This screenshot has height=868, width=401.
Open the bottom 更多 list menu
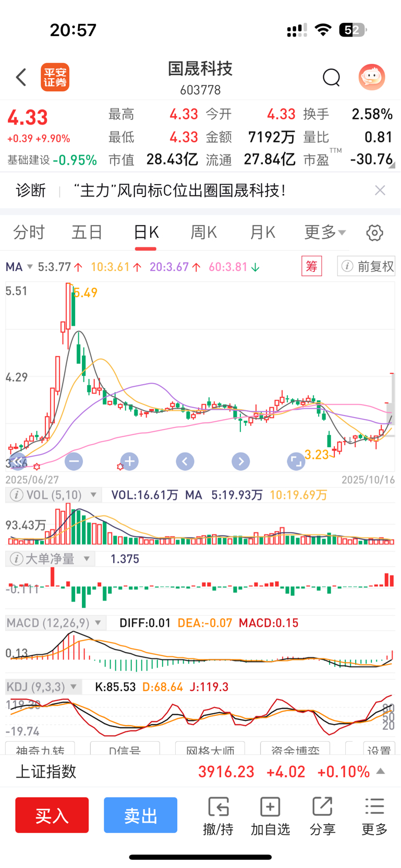374,816
